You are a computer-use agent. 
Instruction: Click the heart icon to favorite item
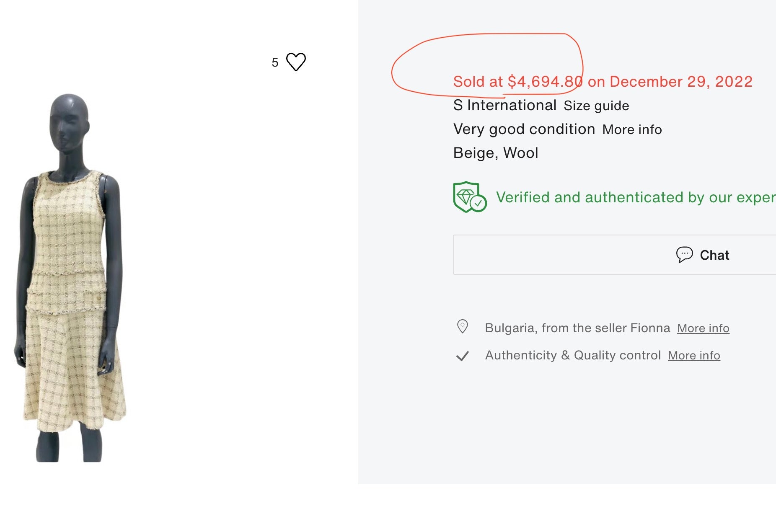(x=296, y=62)
